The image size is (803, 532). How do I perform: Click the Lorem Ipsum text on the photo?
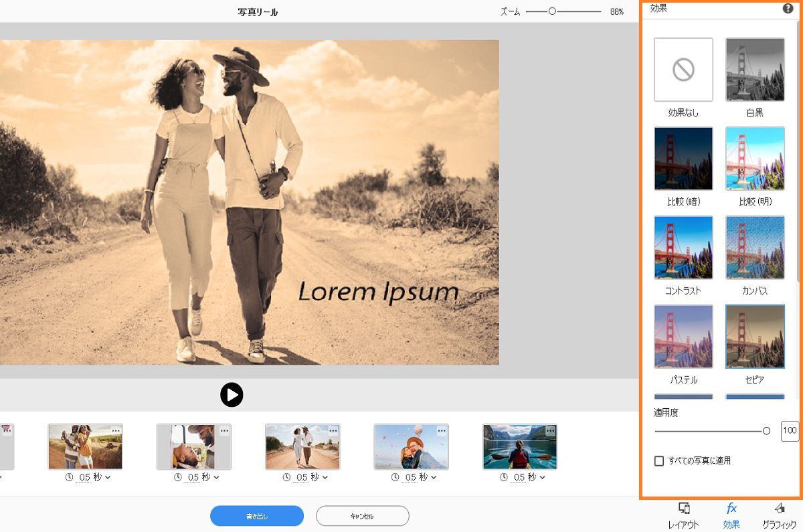point(378,292)
